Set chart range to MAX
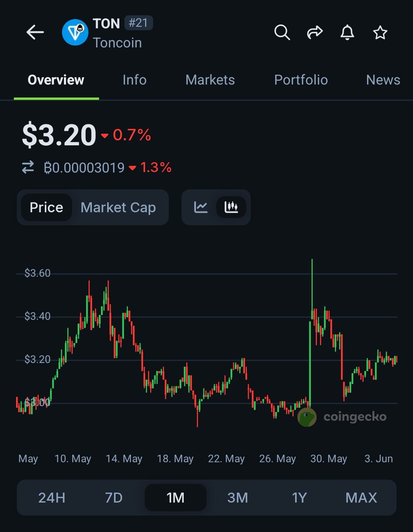Viewport: 413px width, 532px height. 362,497
